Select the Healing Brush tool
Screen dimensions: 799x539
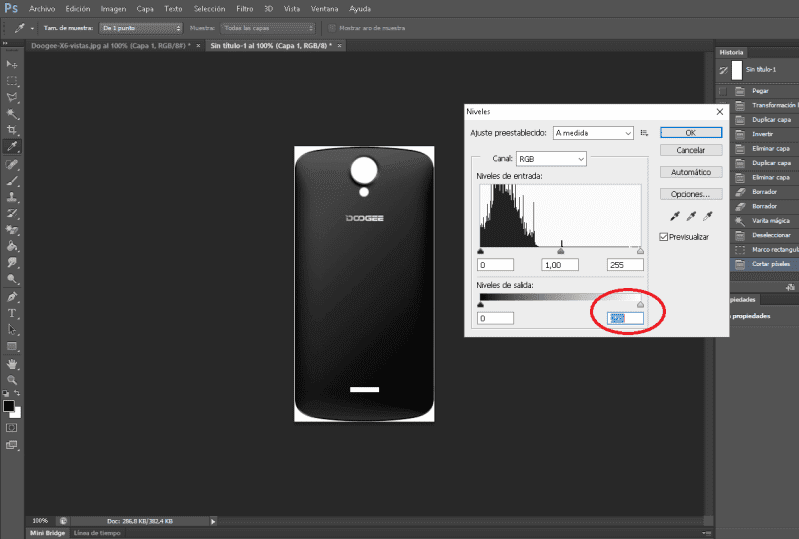pyautogui.click(x=12, y=164)
